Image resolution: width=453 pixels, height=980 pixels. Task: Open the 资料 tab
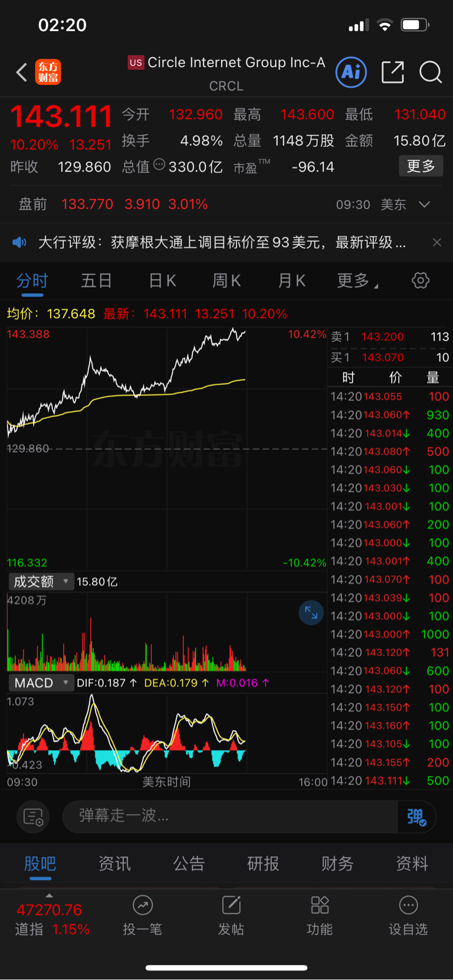click(412, 864)
